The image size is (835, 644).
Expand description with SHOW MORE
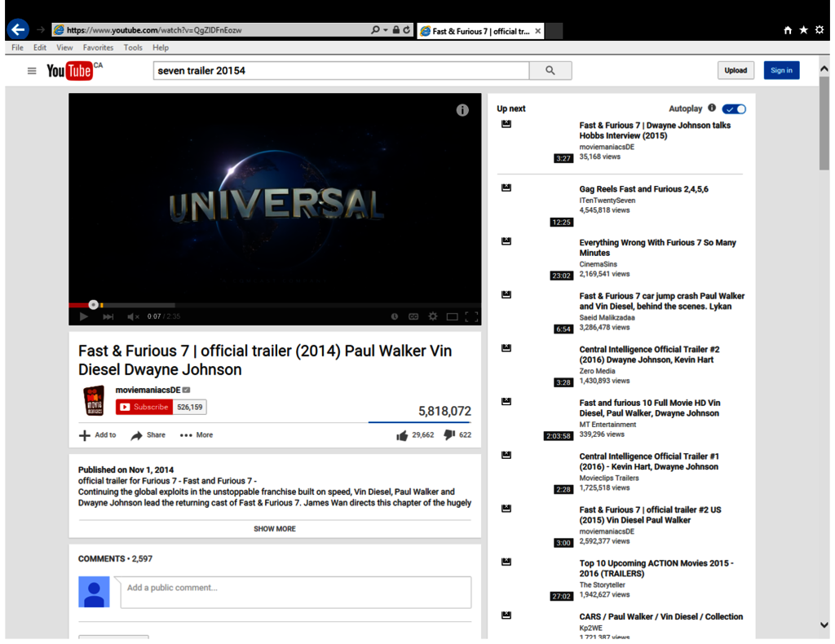[275, 529]
